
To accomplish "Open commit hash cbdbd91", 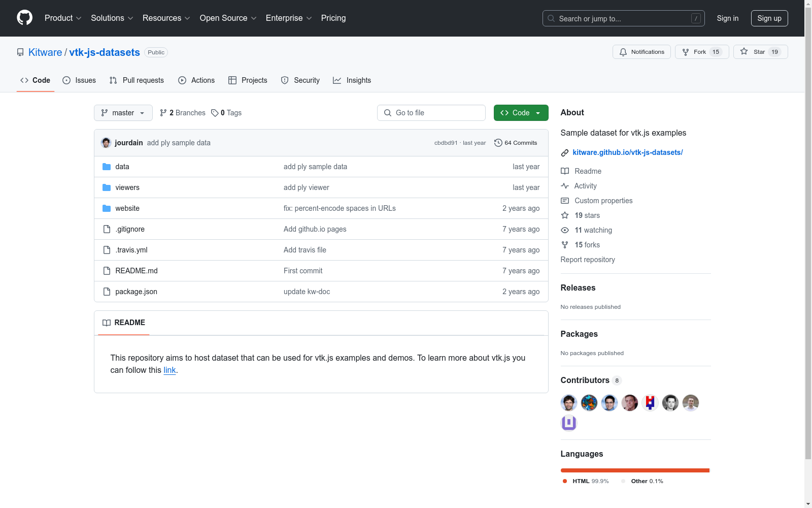I will [446, 143].
